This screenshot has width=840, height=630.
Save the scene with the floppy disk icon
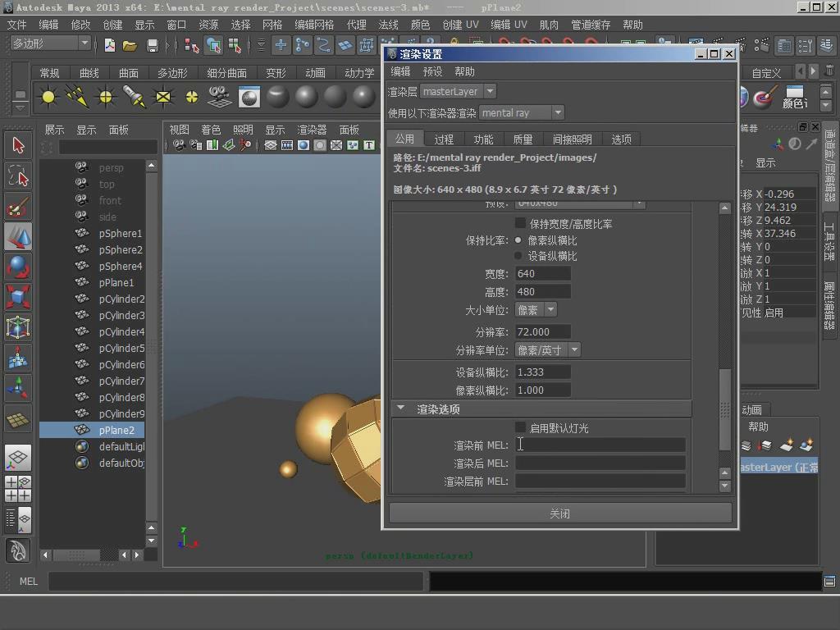[x=152, y=46]
